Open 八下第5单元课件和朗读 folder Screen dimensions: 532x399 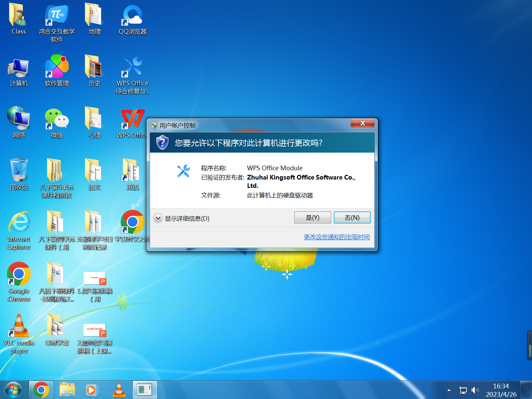(x=57, y=178)
